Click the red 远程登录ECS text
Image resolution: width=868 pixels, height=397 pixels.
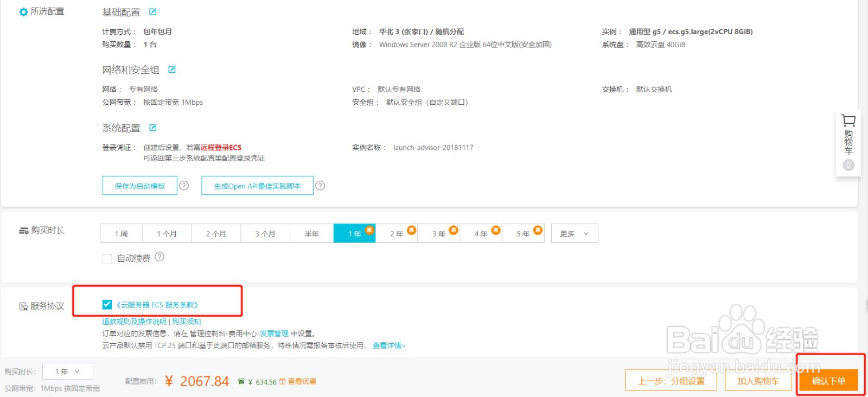pyautogui.click(x=221, y=147)
